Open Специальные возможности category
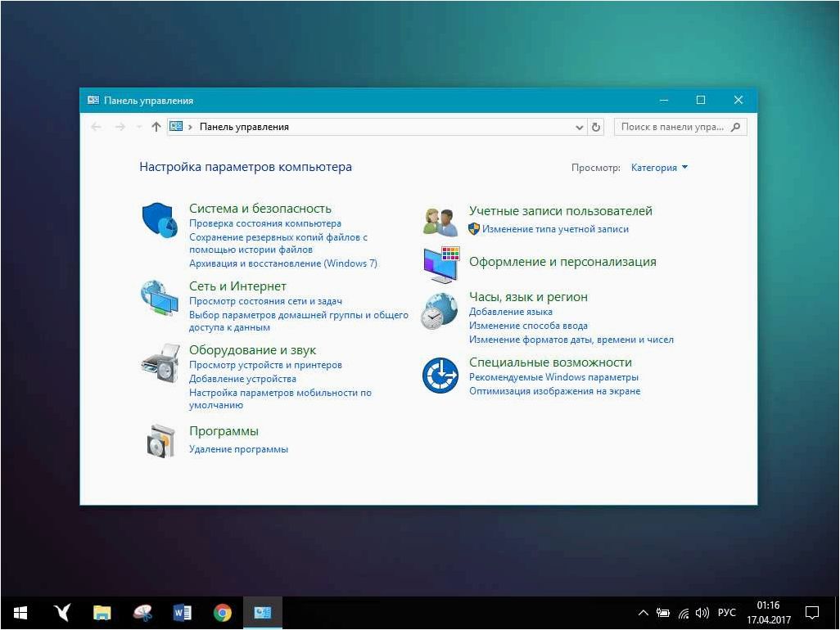This screenshot has width=840, height=630. coord(551,362)
